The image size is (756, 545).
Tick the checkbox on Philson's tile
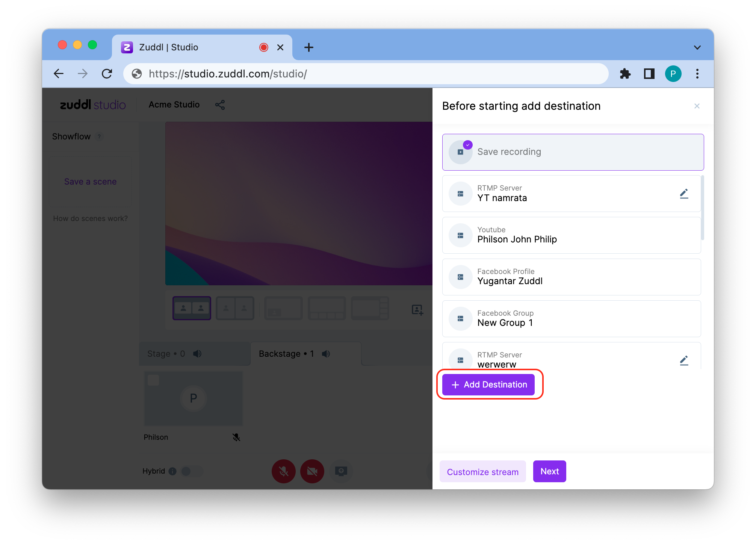pyautogui.click(x=153, y=380)
